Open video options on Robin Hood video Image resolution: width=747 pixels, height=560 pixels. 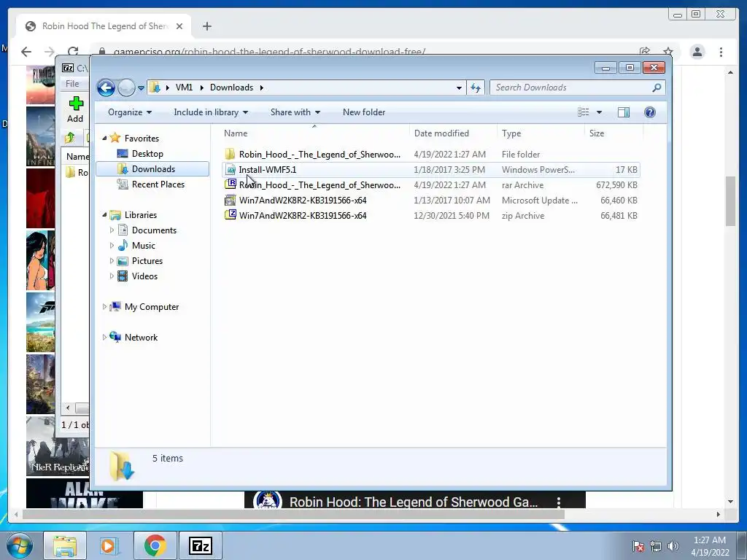coord(559,502)
